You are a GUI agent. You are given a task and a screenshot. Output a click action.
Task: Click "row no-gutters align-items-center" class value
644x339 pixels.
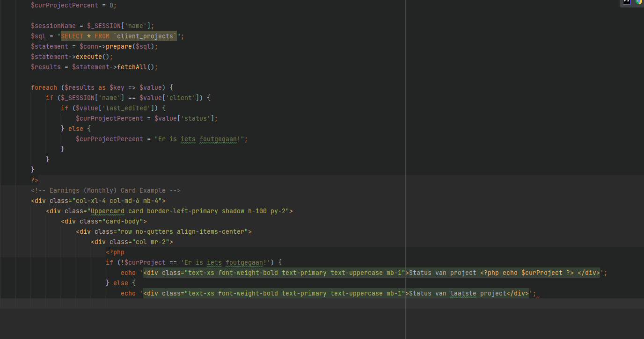(184, 231)
